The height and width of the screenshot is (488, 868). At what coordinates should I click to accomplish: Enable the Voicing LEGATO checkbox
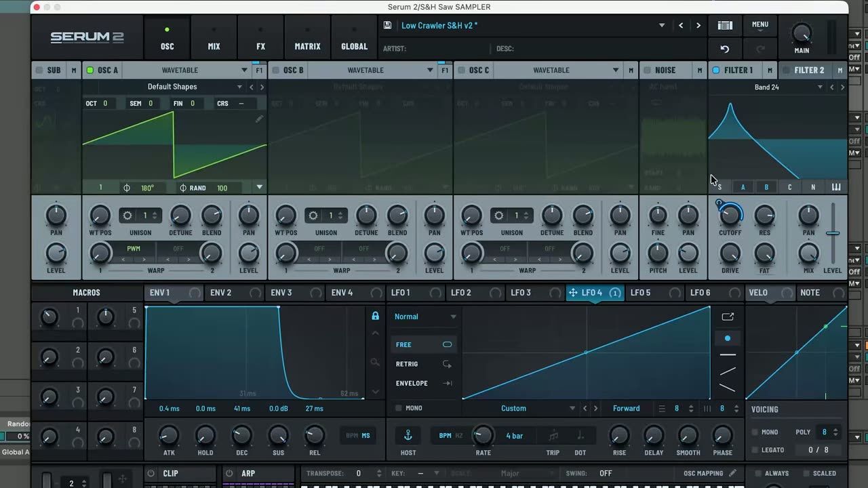click(x=755, y=450)
